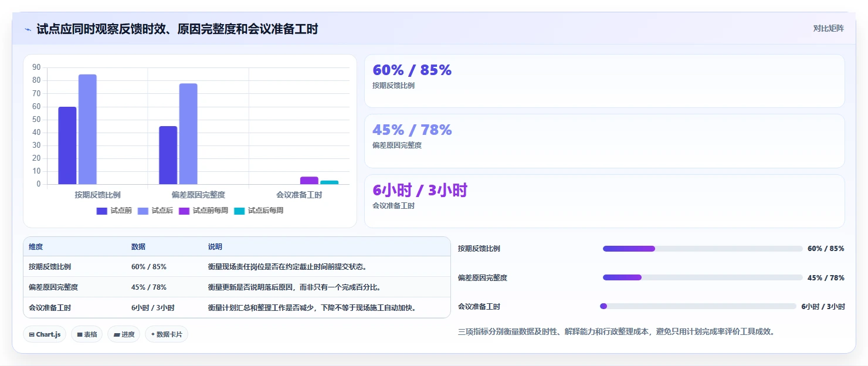Click 偏差原因完整度 axis label under the chart
The width and height of the screenshot is (868, 366).
point(198,195)
